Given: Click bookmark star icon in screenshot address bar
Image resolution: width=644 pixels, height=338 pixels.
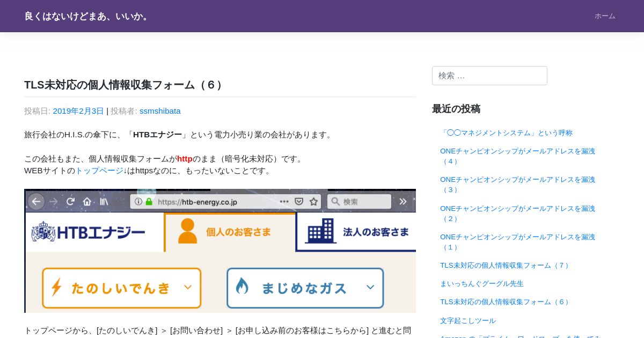Looking at the screenshot, I should [313, 202].
